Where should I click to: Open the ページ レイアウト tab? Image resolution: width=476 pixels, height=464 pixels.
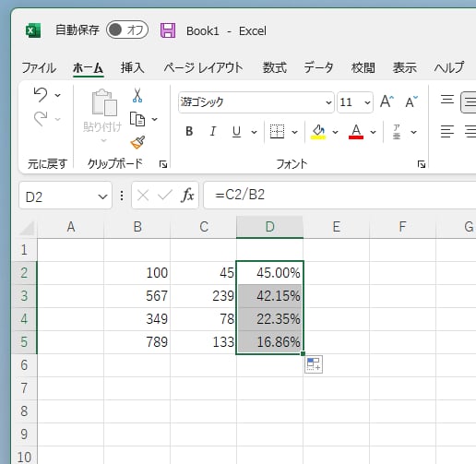(203, 67)
